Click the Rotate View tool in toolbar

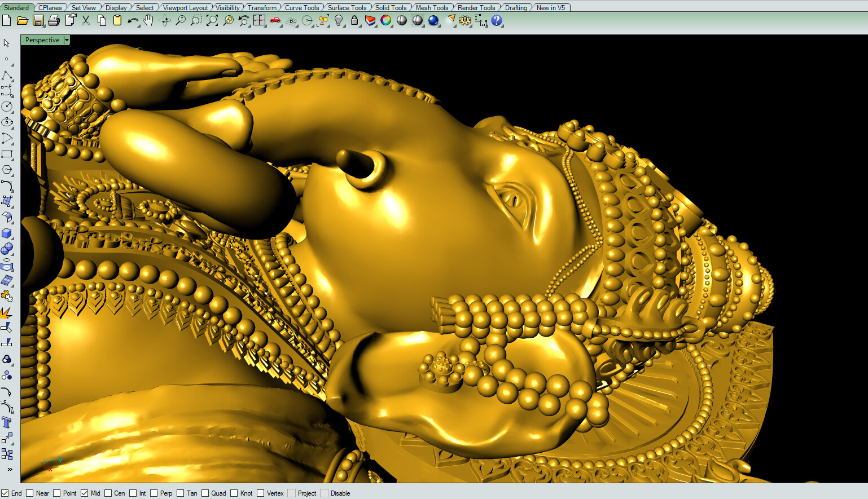165,20
